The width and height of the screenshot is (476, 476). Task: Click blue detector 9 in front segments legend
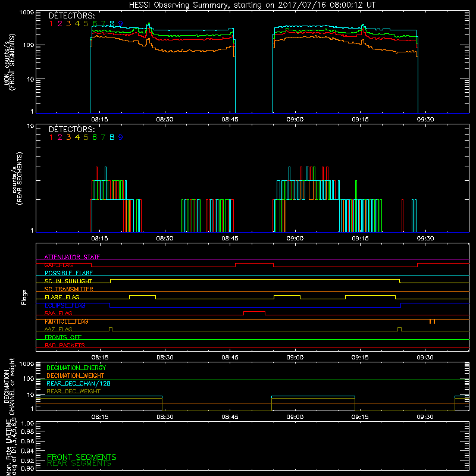121,23
